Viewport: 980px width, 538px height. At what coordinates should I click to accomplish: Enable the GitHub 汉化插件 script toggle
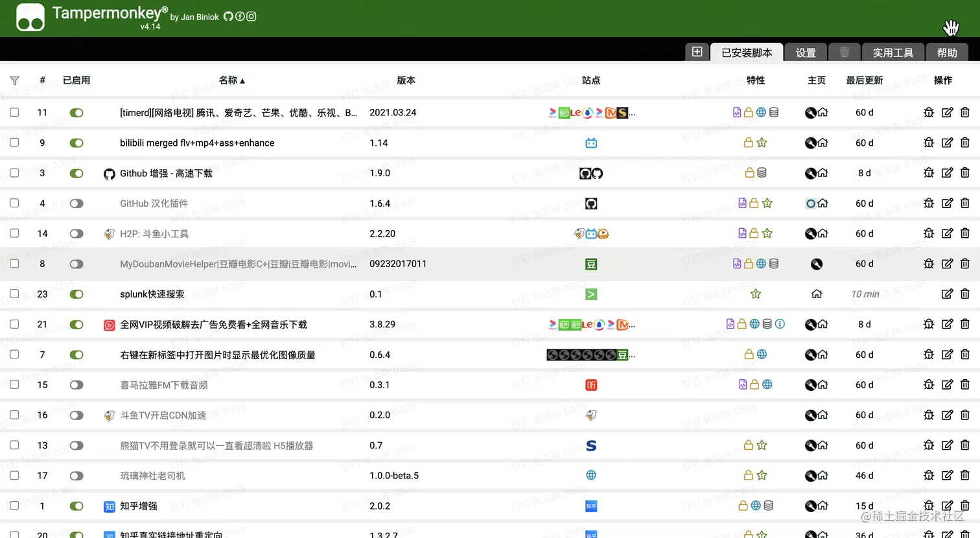[x=76, y=204]
